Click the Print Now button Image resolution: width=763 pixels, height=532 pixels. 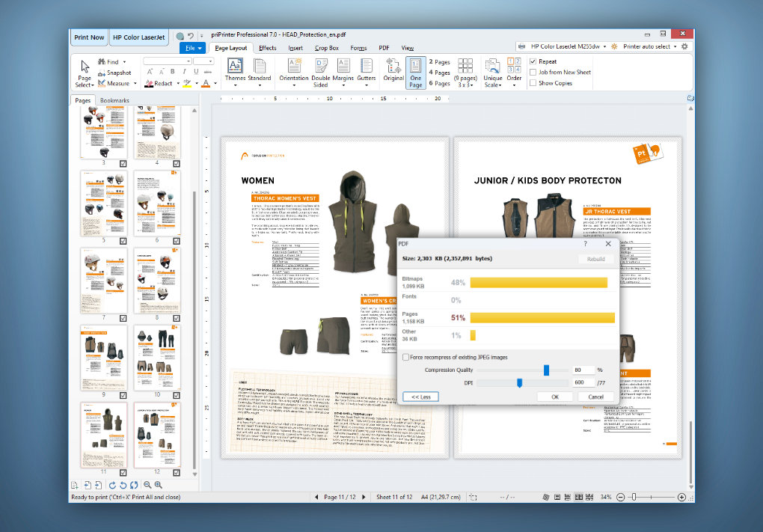[89, 37]
